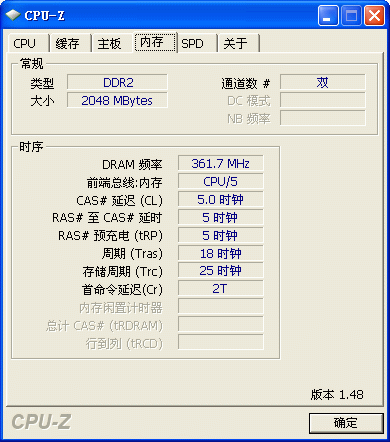Click the 类型 label
The height and width of the screenshot is (442, 390).
tap(42, 83)
